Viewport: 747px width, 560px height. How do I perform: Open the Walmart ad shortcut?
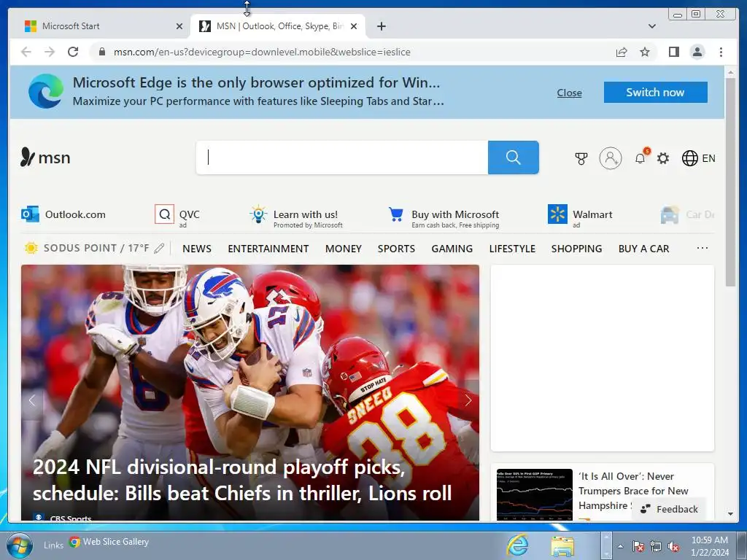tap(580, 217)
